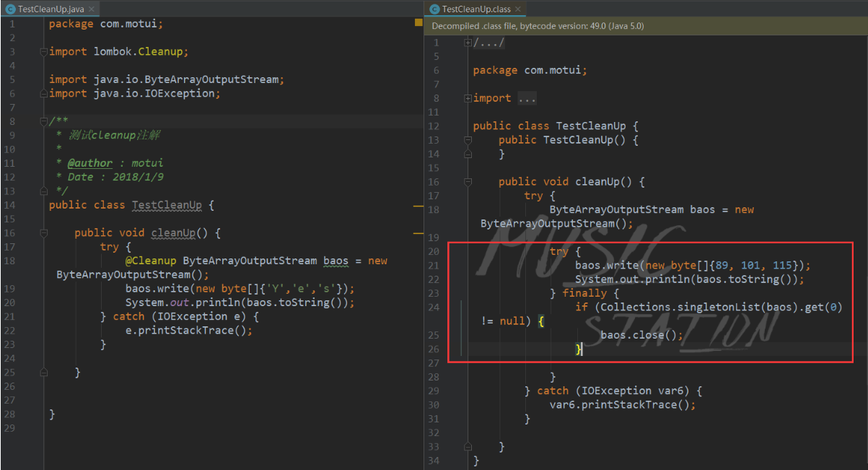Click line number 29 in .java gutter

[x=9, y=428]
